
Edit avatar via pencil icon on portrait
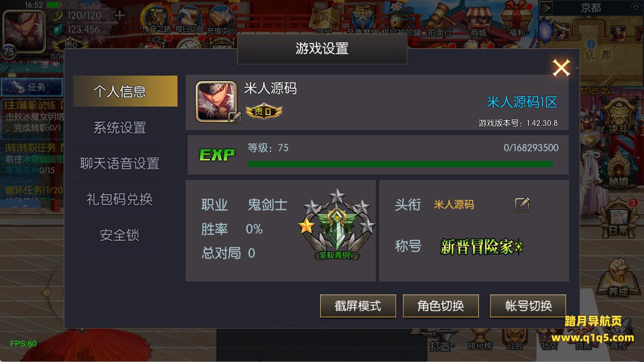tap(234, 118)
